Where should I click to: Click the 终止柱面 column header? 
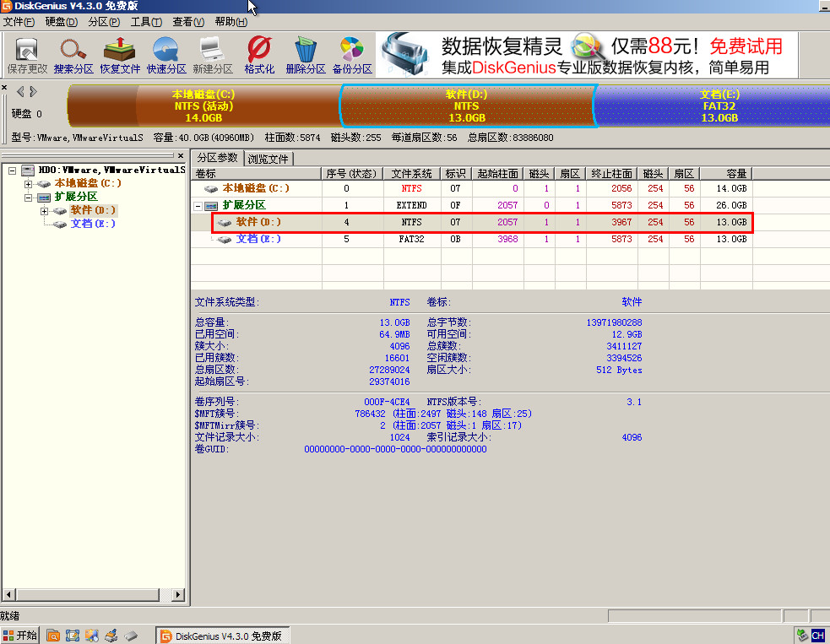[x=612, y=174]
